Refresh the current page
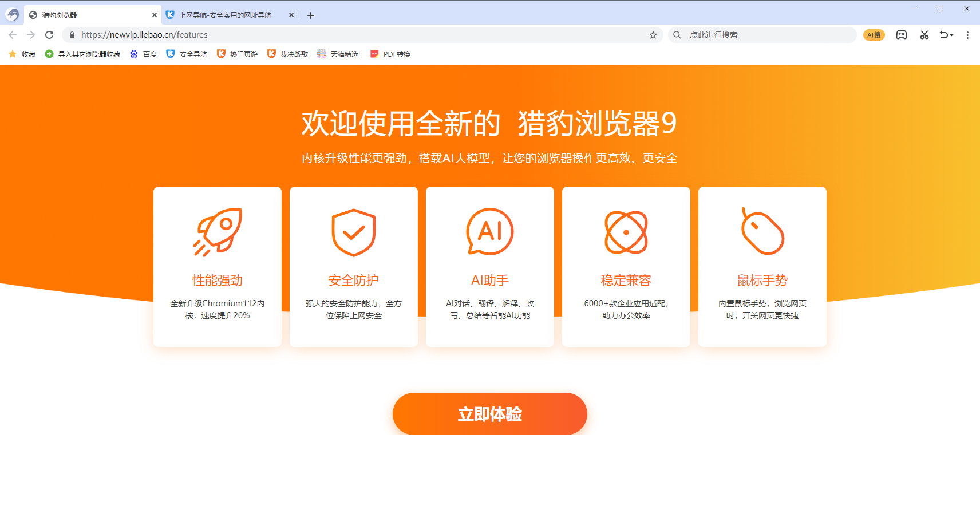Screen dimensions: 980x529 pos(50,34)
